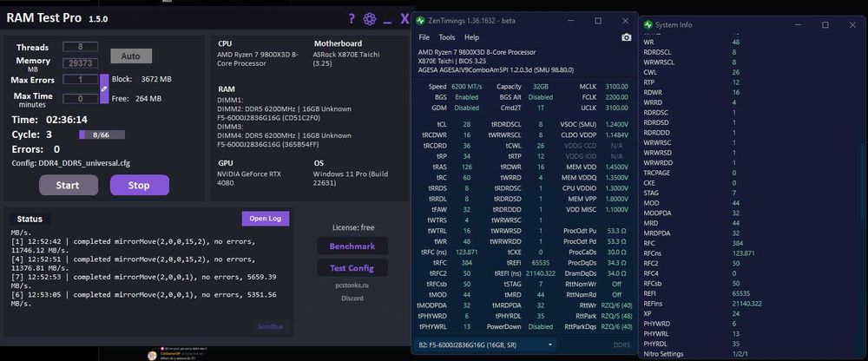Click the ProcCaDs 30.0 Ω value
Image resolution: width=868 pixels, height=361 pixels.
coord(616,252)
